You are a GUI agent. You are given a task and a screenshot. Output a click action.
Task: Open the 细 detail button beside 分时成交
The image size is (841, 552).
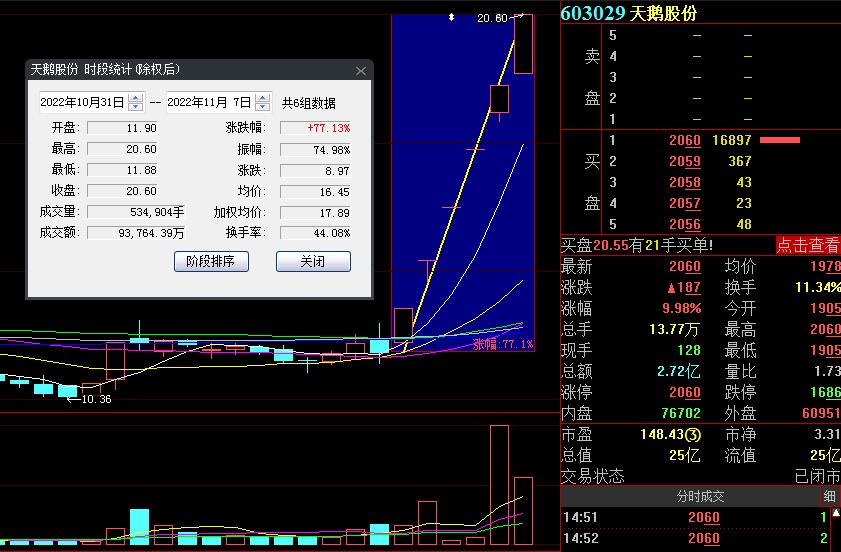pyautogui.click(x=830, y=496)
